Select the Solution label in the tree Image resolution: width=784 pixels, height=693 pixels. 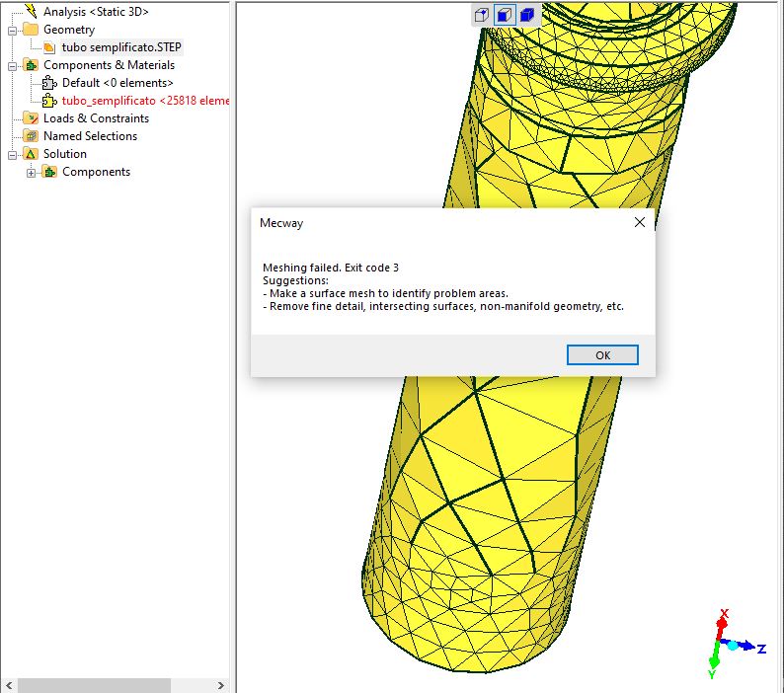[x=65, y=154]
